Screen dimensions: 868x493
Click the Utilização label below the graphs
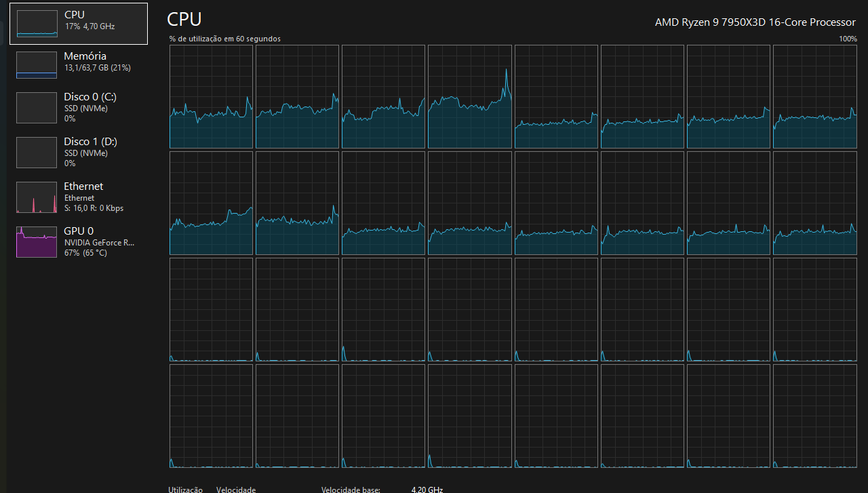185,489
